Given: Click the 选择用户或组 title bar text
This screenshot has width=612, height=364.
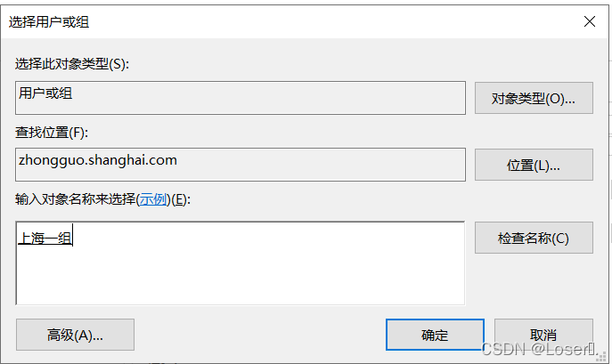Looking at the screenshot, I should pos(49,21).
